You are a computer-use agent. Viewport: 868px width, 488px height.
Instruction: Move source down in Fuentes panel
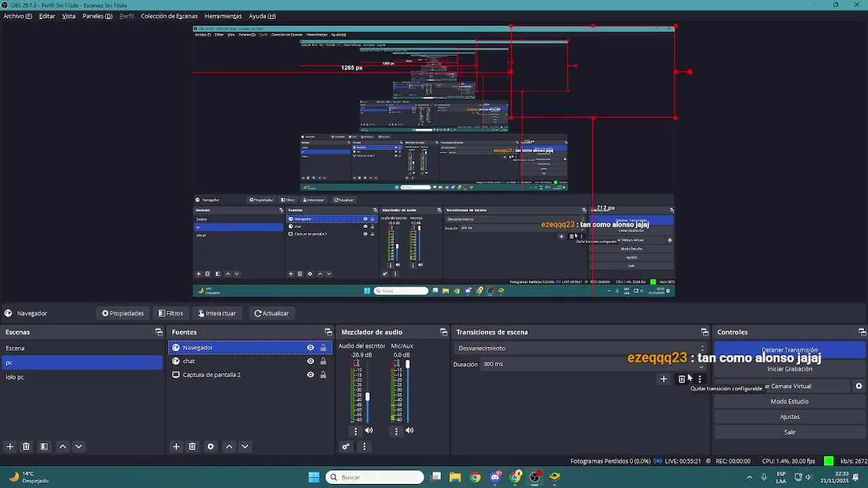[x=245, y=447]
